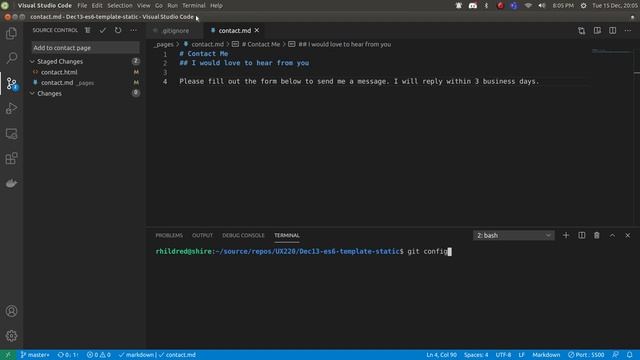Image resolution: width=640 pixels, height=360 pixels.
Task: Open the Accounts menu icon
Action: click(11, 311)
